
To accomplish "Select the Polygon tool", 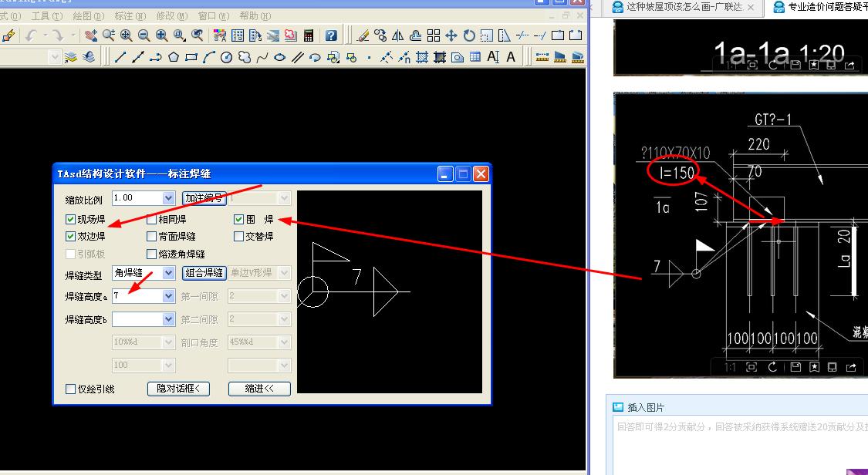I will pyautogui.click(x=174, y=57).
